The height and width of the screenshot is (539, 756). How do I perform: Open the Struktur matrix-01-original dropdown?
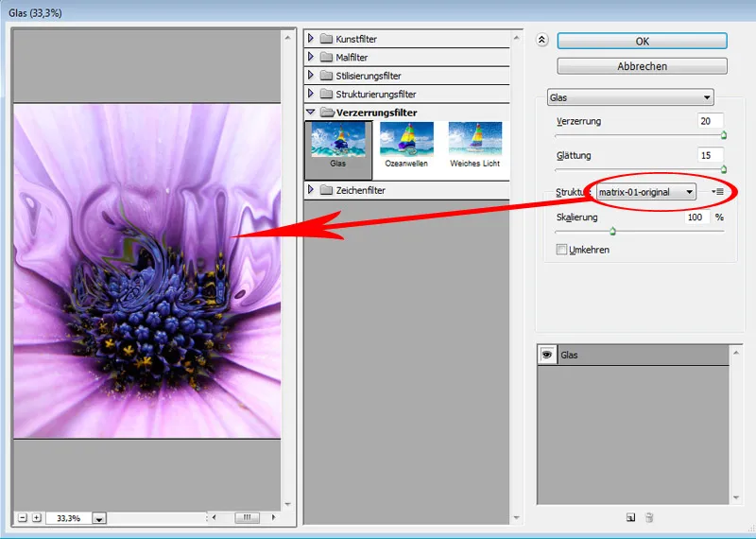coord(646,192)
